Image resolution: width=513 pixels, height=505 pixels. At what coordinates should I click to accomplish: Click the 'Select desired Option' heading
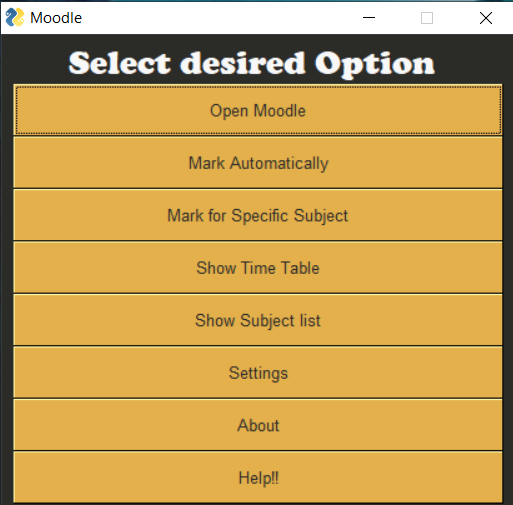coord(252,64)
